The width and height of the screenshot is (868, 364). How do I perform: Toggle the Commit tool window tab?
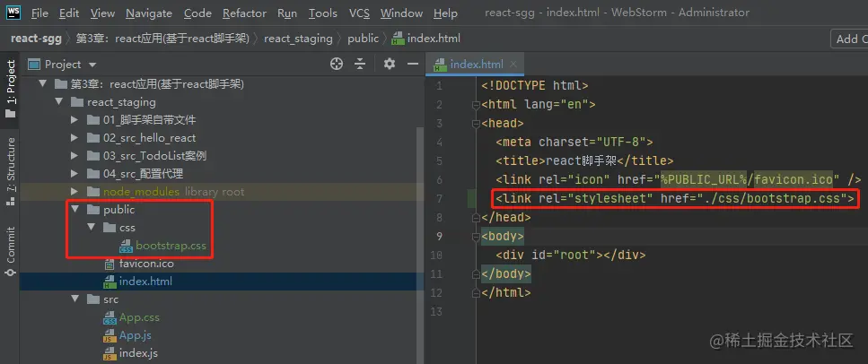(x=10, y=252)
